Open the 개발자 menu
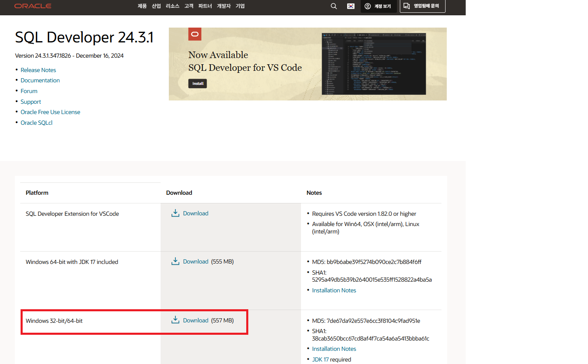 pos(224,6)
